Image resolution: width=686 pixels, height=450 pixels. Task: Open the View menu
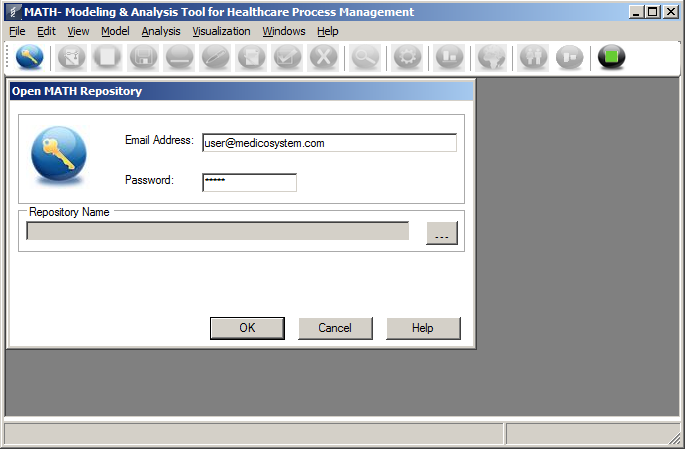pos(78,31)
